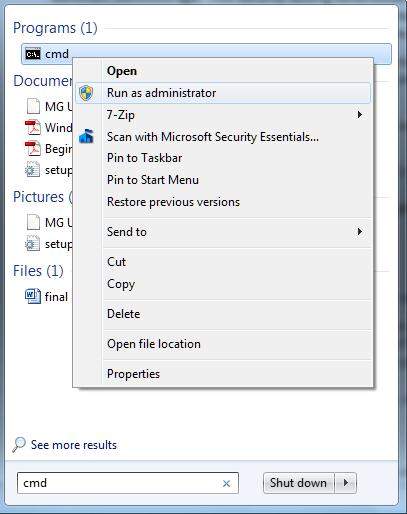Open the Shut down options arrow

pyautogui.click(x=346, y=483)
